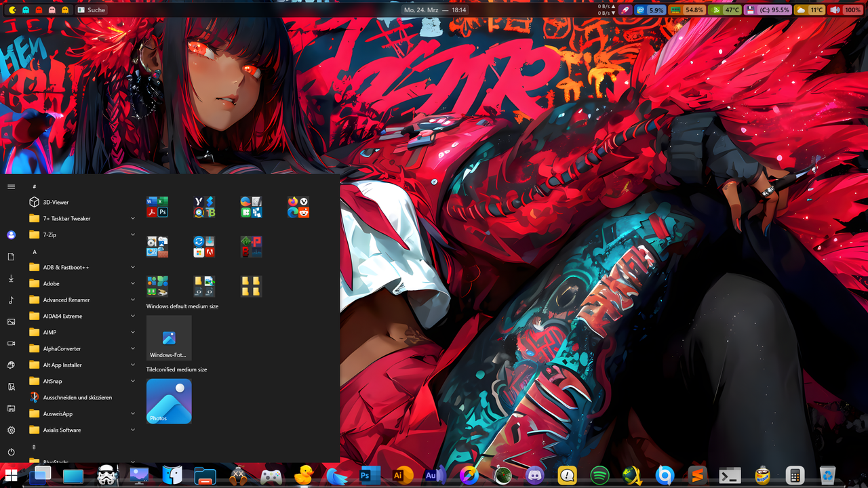Open the Recycle Bin taskbar icon

click(827, 476)
